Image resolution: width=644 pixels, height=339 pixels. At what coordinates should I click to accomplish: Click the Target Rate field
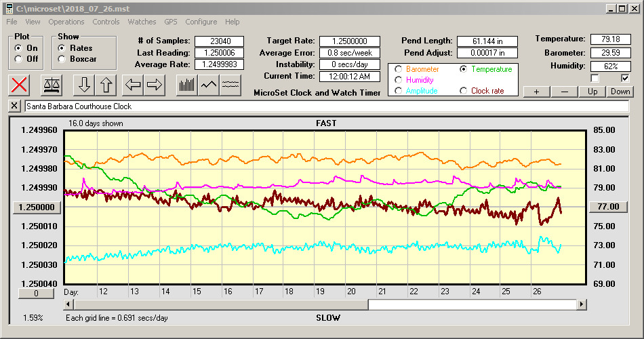coord(350,41)
